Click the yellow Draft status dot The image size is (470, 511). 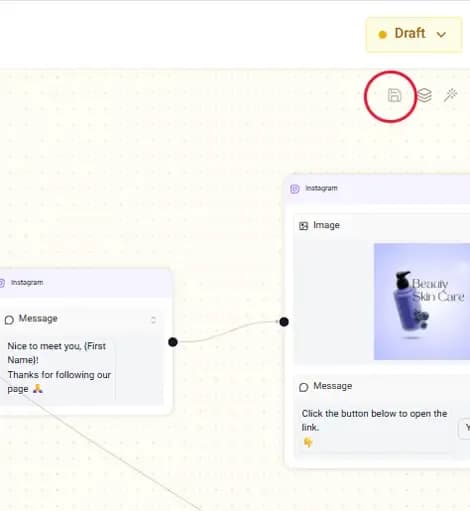[383, 34]
